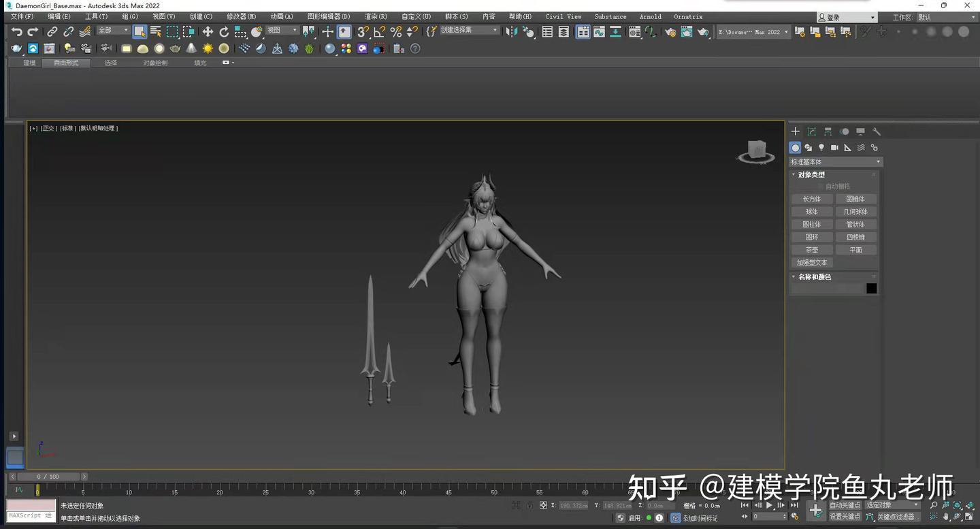Click the 长方体 box primitive button
Screen dimensions: 980x529
pyautogui.click(x=812, y=199)
